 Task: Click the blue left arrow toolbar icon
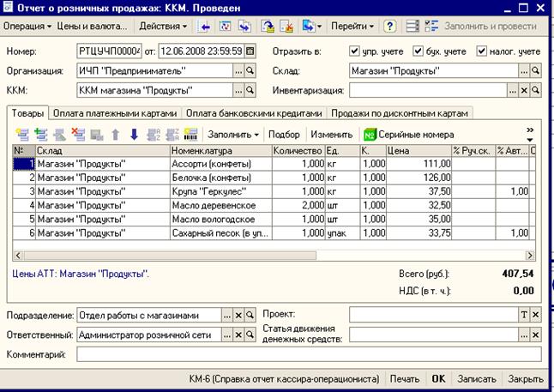coord(204,27)
